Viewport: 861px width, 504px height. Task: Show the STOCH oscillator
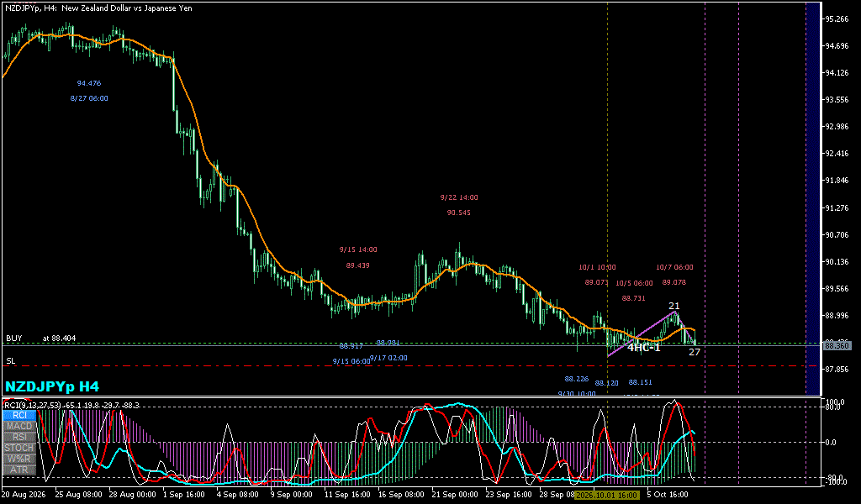20,448
